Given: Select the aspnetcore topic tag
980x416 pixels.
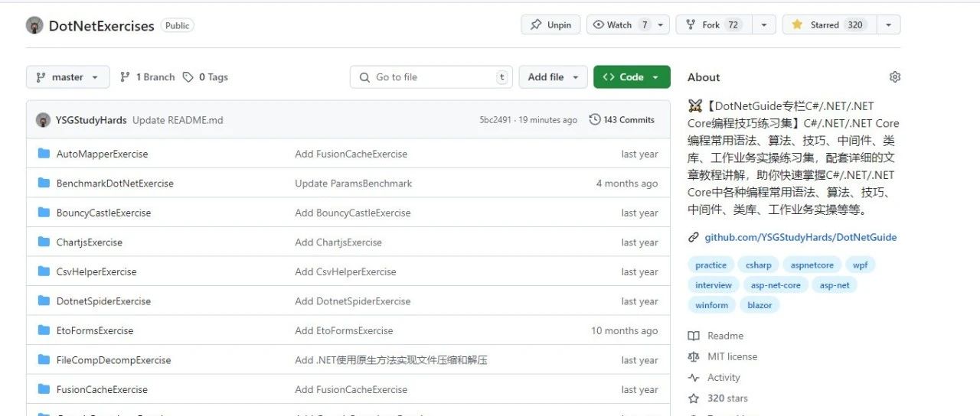Looking at the screenshot, I should [812, 265].
